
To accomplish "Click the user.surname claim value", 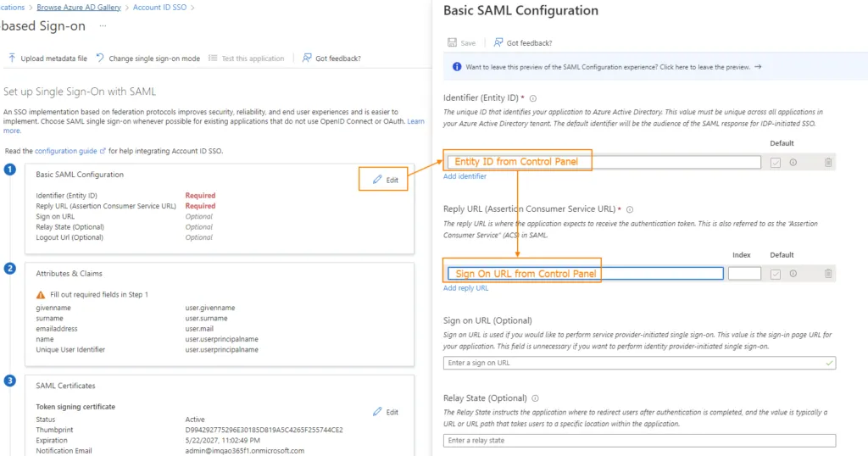I will 206,318.
